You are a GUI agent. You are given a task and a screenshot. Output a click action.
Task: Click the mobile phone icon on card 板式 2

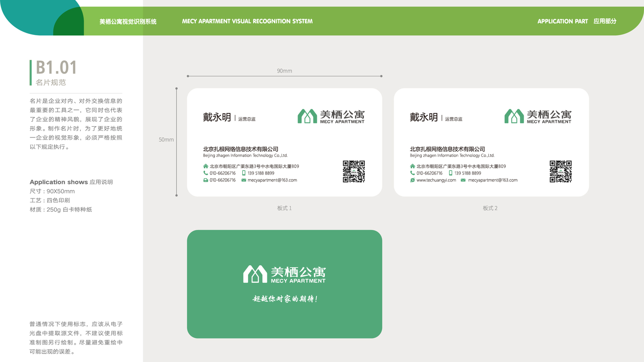coord(451,173)
